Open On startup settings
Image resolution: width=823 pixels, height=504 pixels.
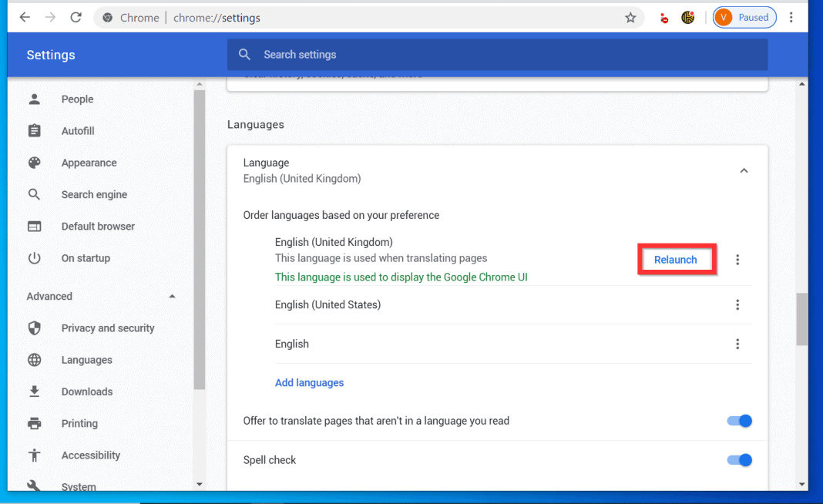(x=86, y=257)
